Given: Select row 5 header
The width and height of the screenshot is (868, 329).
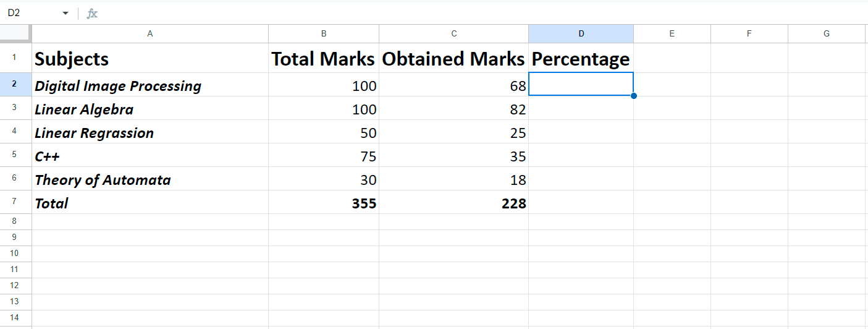Looking at the screenshot, I should (15, 155).
